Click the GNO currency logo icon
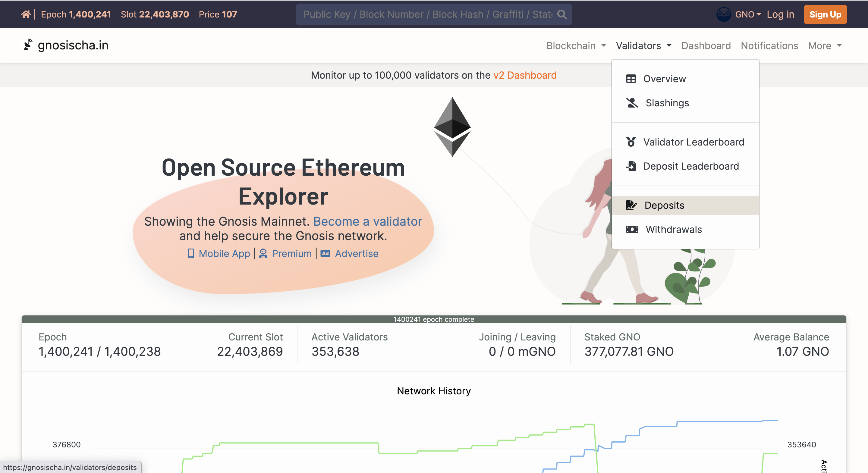Screen dimensions: 868x473 724,14
